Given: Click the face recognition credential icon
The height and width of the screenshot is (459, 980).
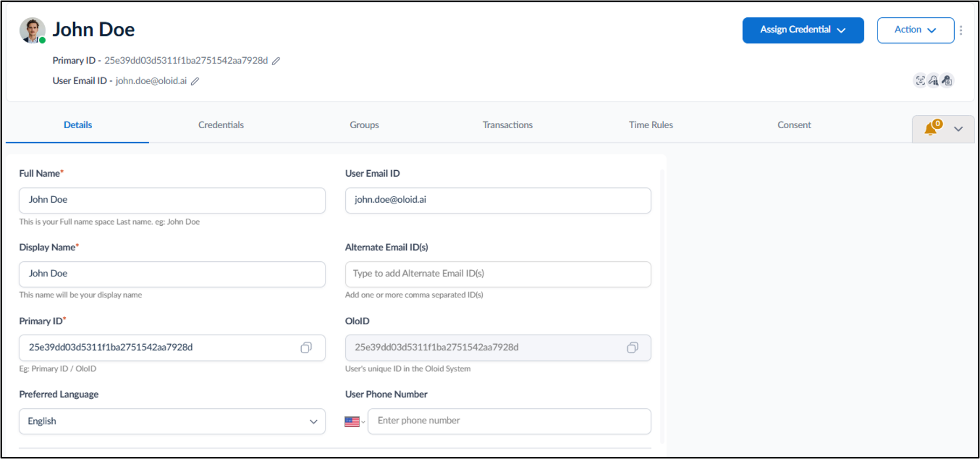Looking at the screenshot, I should pyautogui.click(x=920, y=81).
